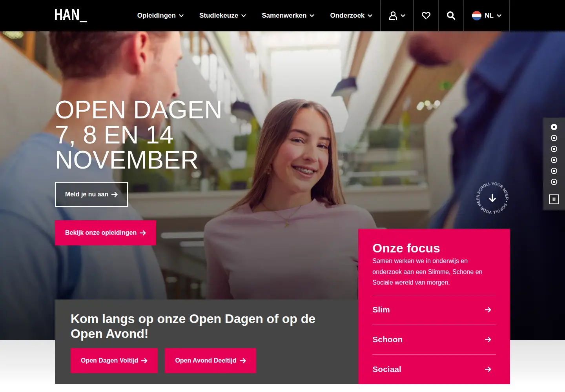Open the favorites heart icon

click(426, 16)
